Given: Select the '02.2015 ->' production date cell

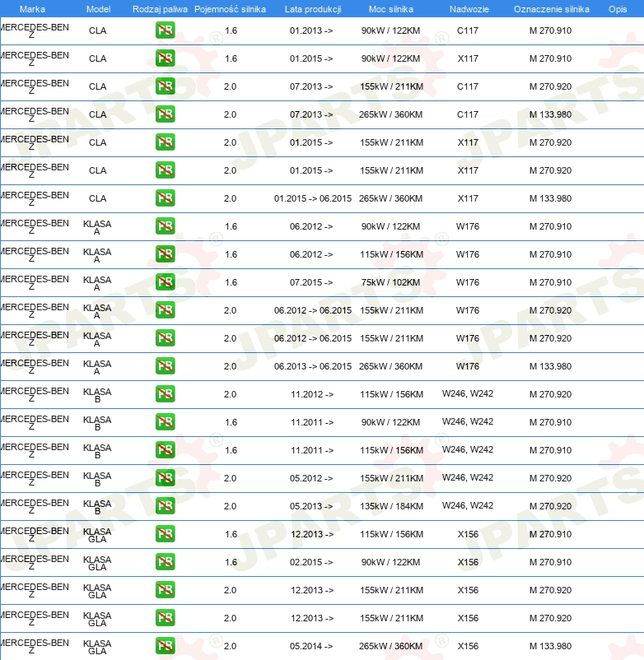Looking at the screenshot, I should (x=311, y=562).
